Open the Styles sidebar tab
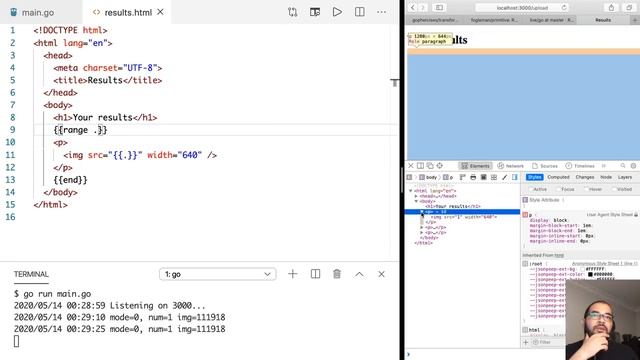 (534, 177)
